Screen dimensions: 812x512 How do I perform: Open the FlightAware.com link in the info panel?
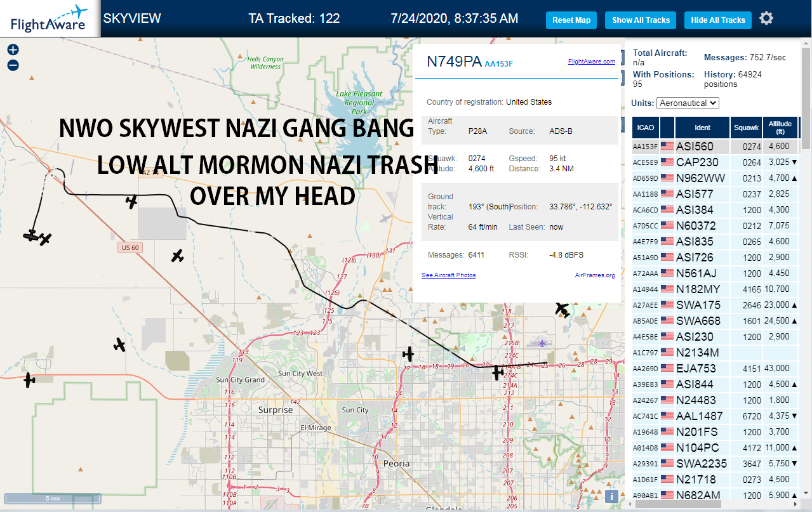coord(592,62)
